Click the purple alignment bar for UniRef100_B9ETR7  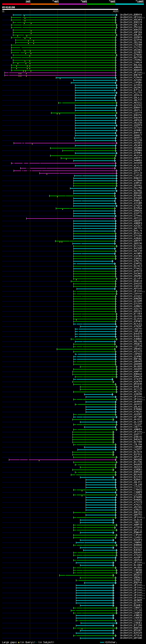60,75
